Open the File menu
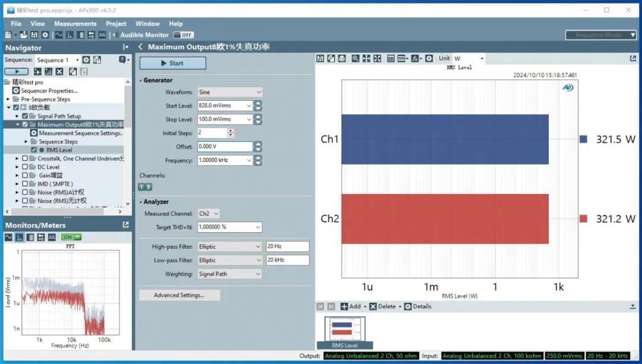642x364 pixels. coord(16,24)
